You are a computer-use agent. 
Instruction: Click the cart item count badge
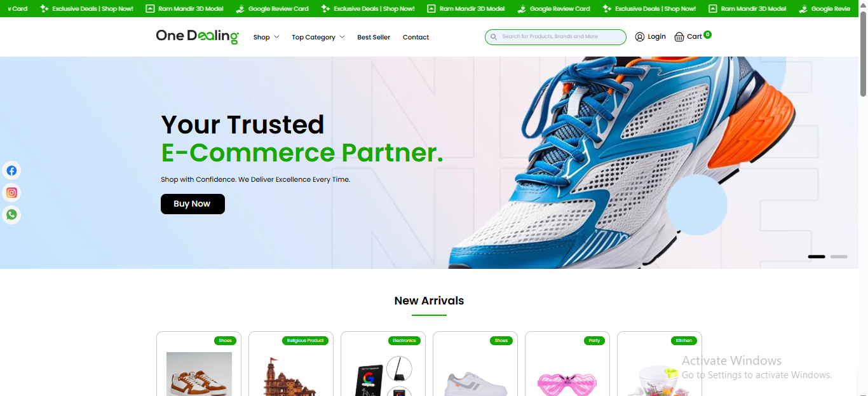707,34
